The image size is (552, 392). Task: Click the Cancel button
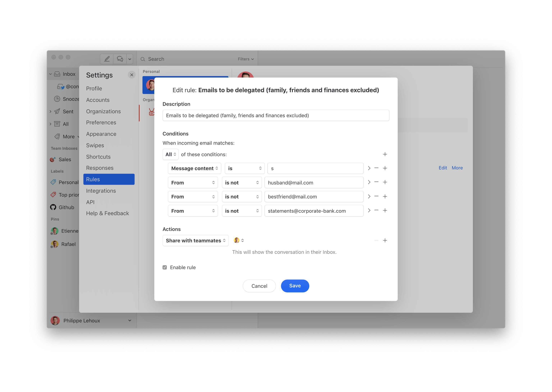pyautogui.click(x=259, y=286)
